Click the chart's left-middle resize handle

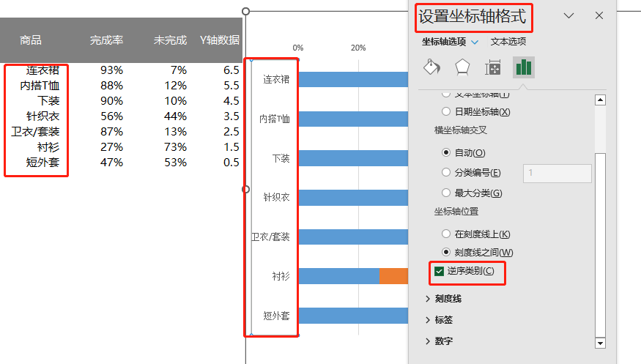pos(245,189)
